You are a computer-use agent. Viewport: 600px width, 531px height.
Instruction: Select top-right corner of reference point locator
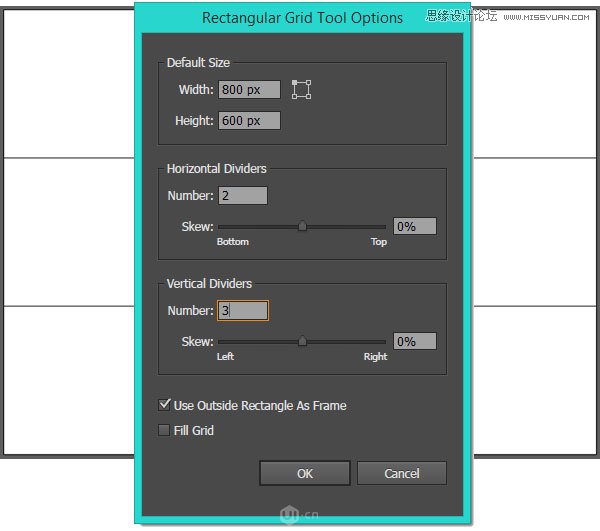click(310, 81)
